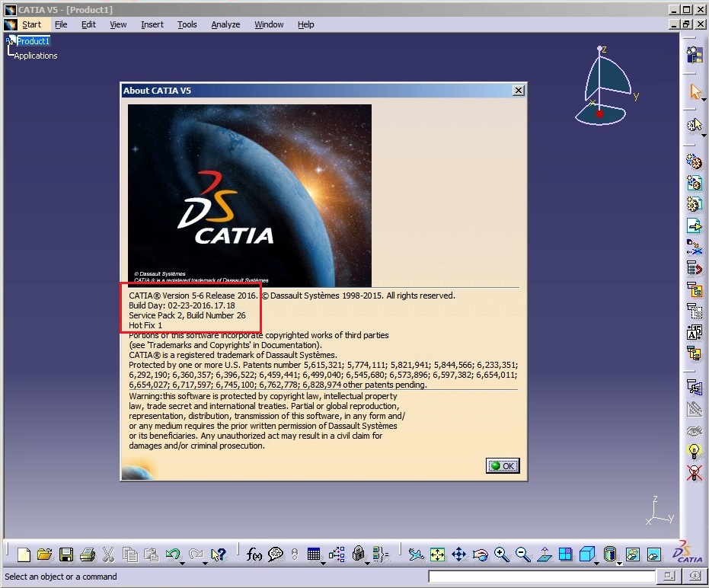Save using the floppy disk icon
The height and width of the screenshot is (588, 709).
66,554
